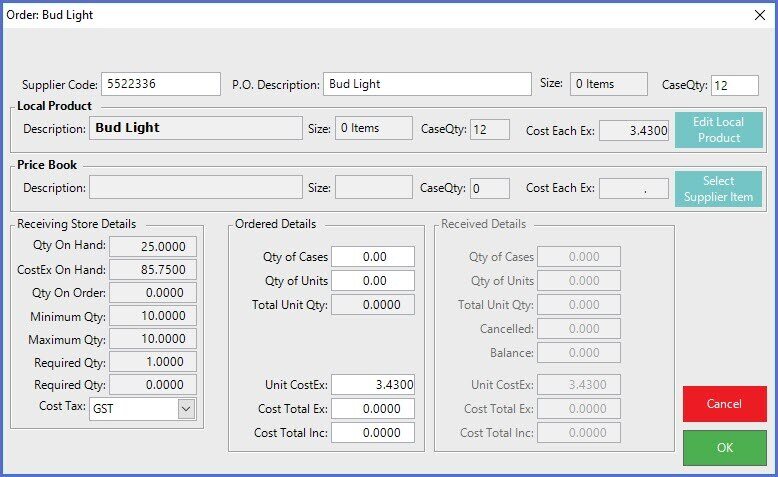Confirm with the green OK button

(x=724, y=448)
